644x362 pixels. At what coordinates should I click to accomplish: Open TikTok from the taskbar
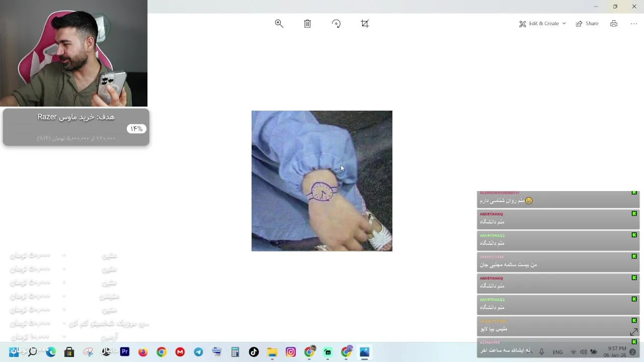pyautogui.click(x=254, y=352)
